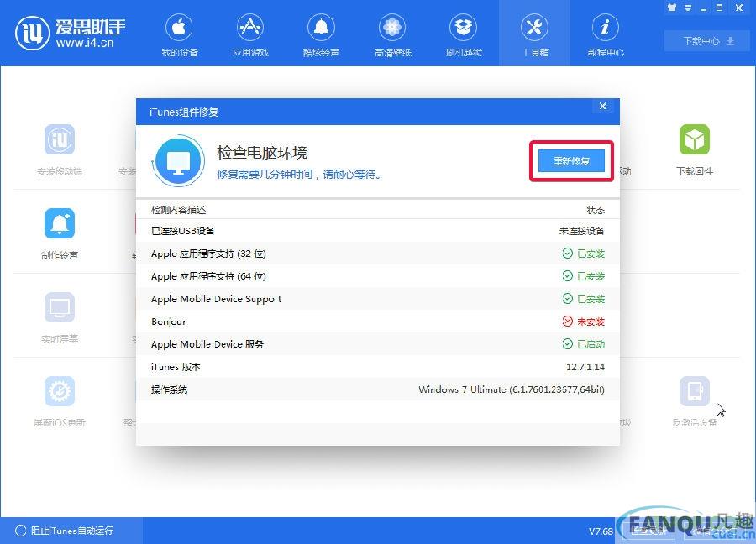Click the 状态 column header
Image resolution: width=756 pixels, height=544 pixels.
click(595, 210)
